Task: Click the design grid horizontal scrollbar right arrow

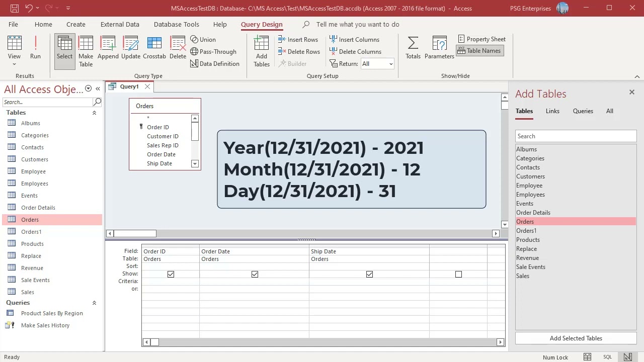Action: click(500, 342)
